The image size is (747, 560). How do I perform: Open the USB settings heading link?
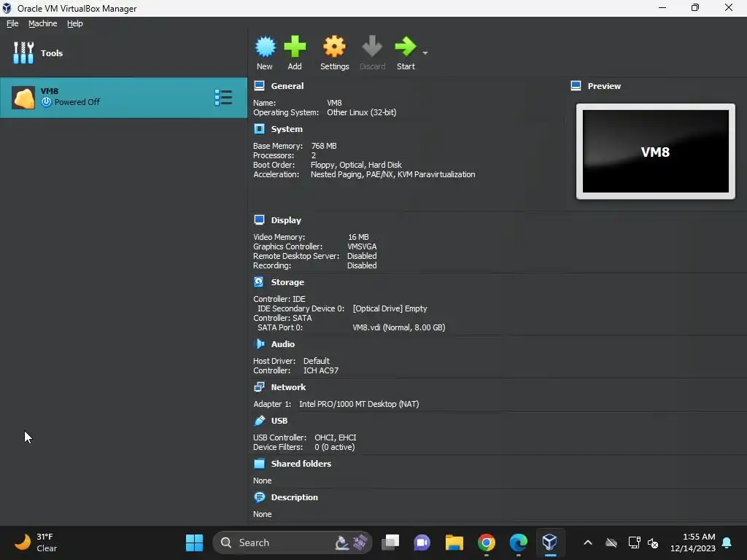tap(279, 421)
